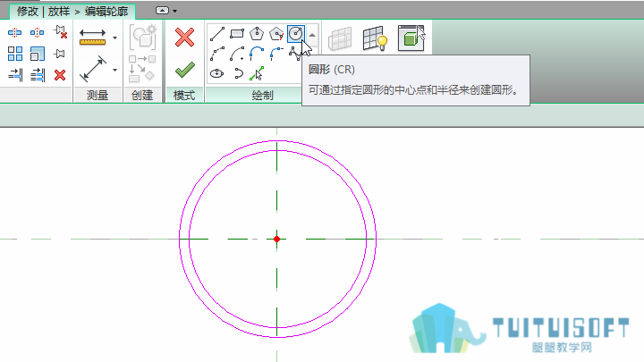Screen dimensions: 644x362
Task: Select the Tangent End Arc tool
Action: [257, 54]
